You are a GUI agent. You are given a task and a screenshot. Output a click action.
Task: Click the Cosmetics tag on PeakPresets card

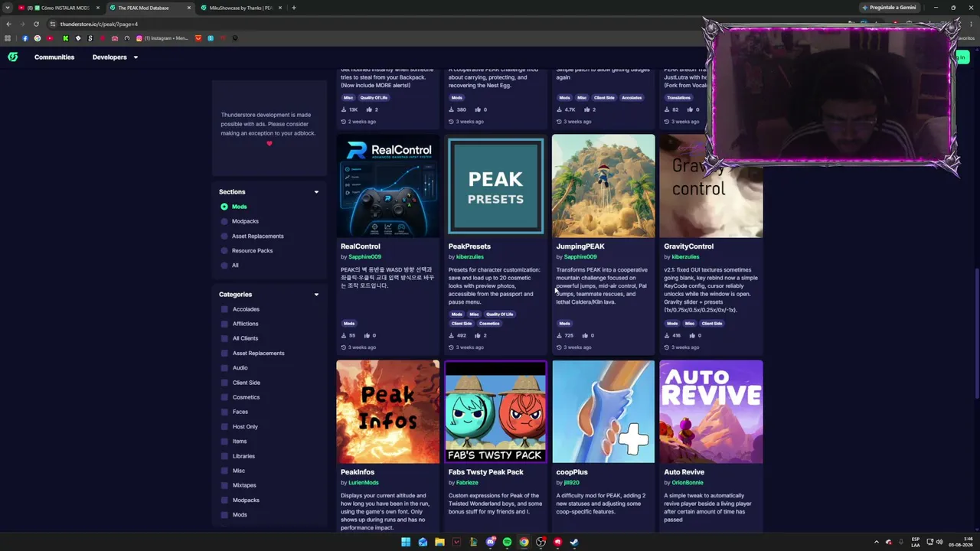(x=489, y=324)
